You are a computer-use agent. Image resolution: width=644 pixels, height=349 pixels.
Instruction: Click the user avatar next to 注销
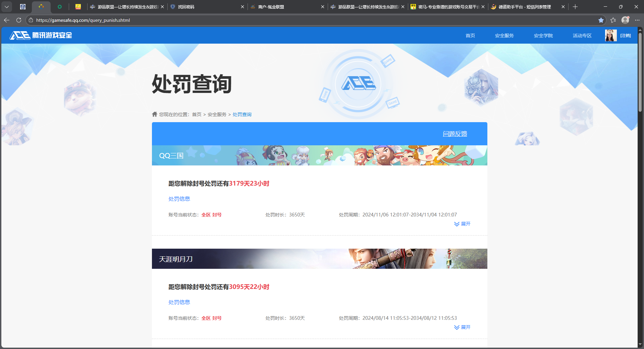click(x=610, y=35)
